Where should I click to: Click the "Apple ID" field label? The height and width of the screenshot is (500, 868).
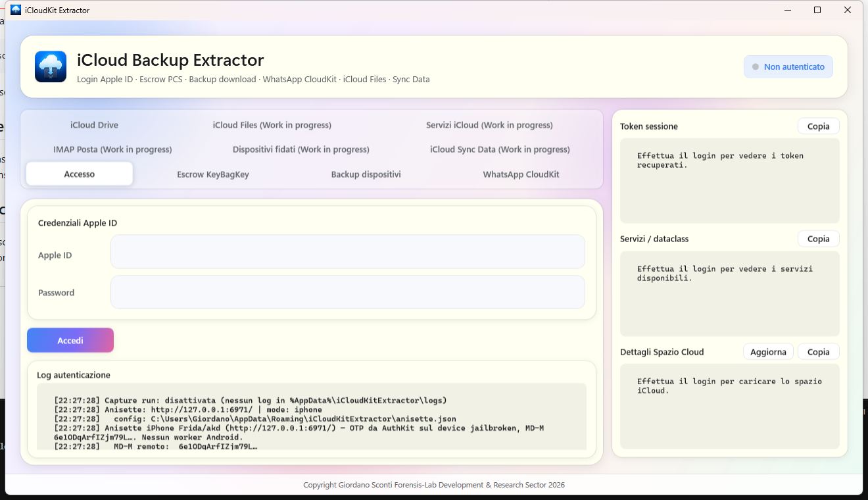[55, 255]
